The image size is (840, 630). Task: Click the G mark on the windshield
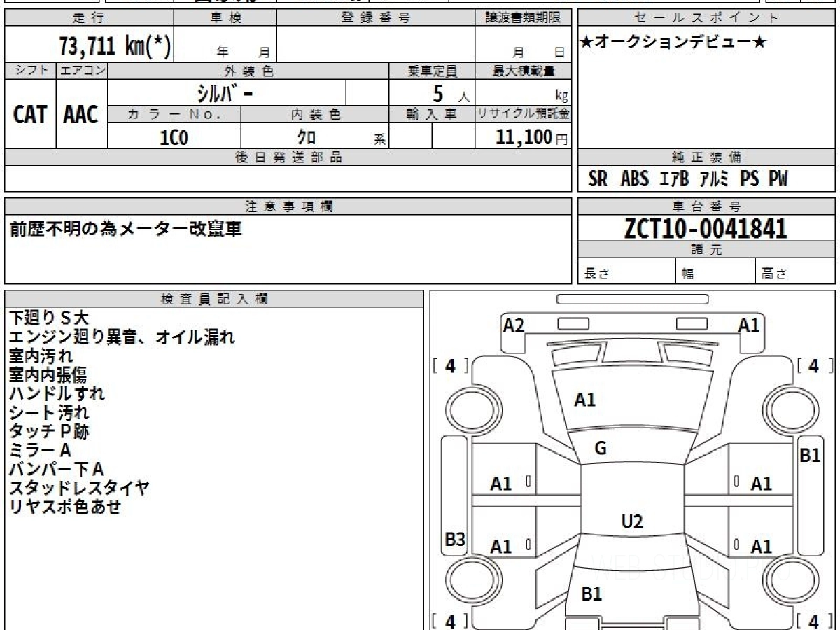(x=600, y=449)
